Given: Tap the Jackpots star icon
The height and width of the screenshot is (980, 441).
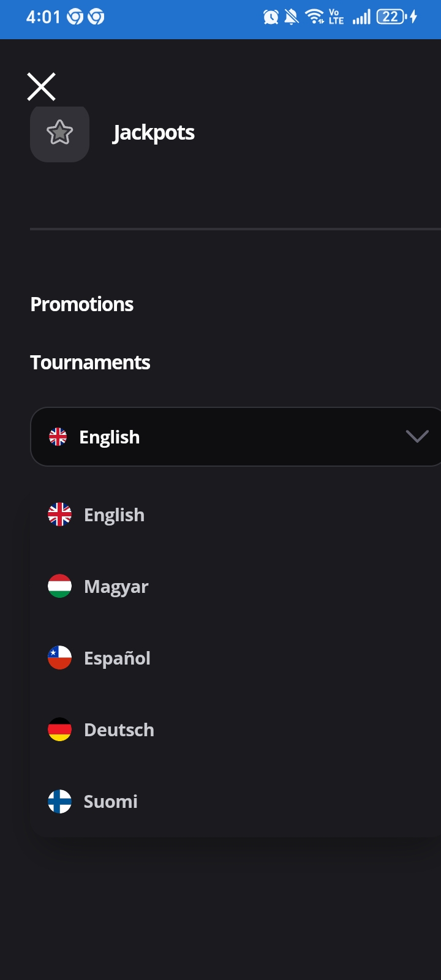Looking at the screenshot, I should click(x=59, y=133).
